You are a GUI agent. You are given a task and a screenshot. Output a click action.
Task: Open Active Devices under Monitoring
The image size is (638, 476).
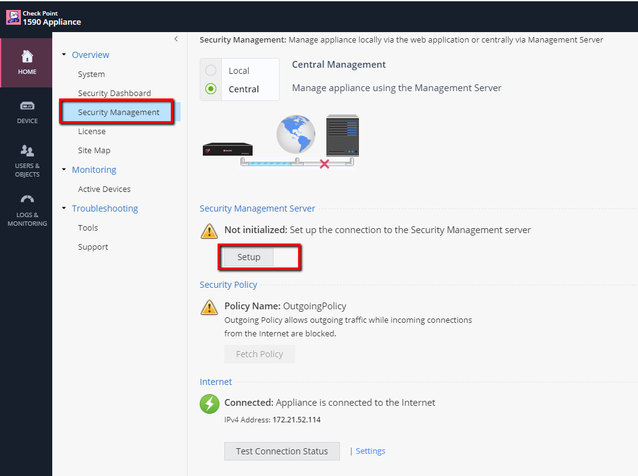click(104, 189)
